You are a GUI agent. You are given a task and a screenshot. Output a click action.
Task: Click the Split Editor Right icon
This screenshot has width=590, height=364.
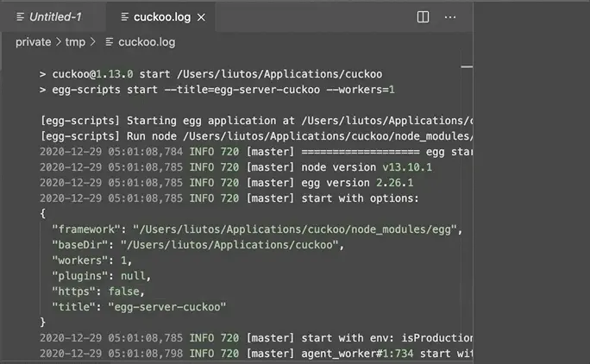click(423, 16)
